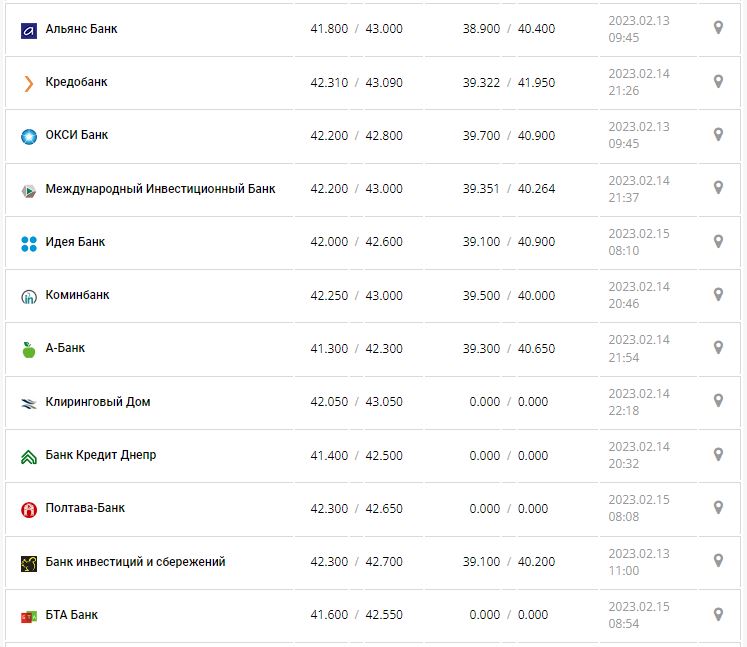The width and height of the screenshot is (747, 647).
Task: Click the ОКСИ Банк round logo
Action: [x=28, y=136]
